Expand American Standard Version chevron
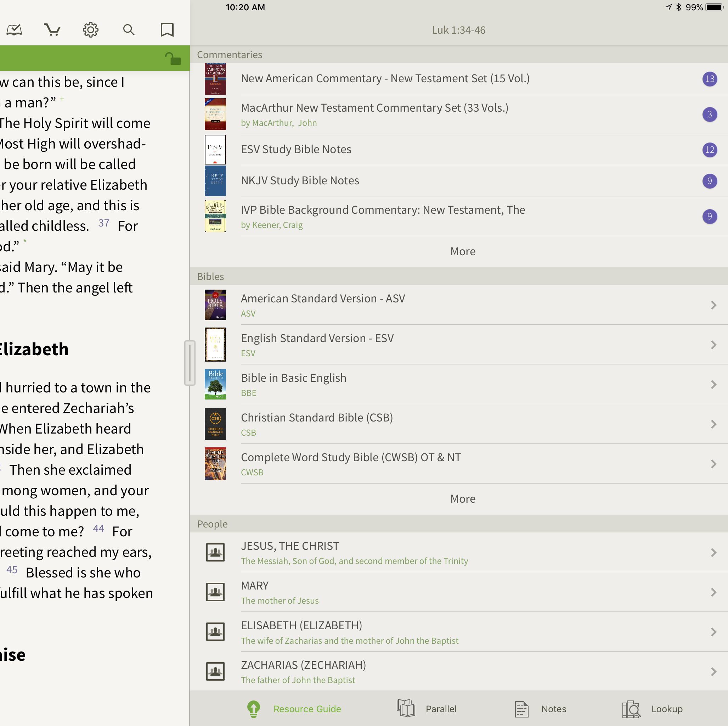Image resolution: width=728 pixels, height=726 pixels. pyautogui.click(x=713, y=305)
